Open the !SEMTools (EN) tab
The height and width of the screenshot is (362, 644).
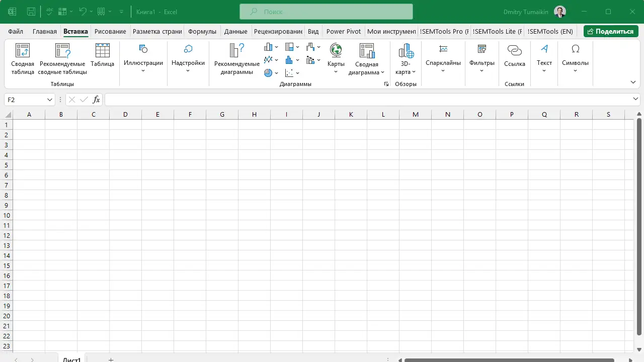pos(550,31)
